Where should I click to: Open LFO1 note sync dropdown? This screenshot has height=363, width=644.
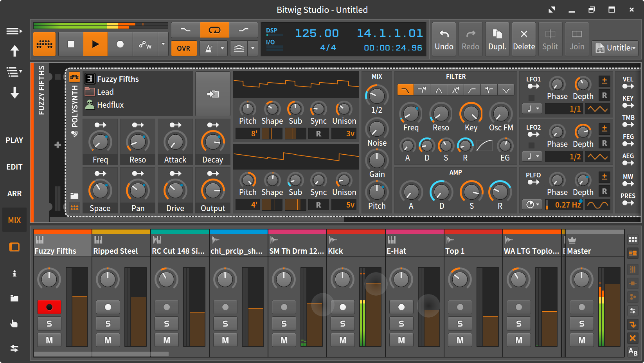532,108
